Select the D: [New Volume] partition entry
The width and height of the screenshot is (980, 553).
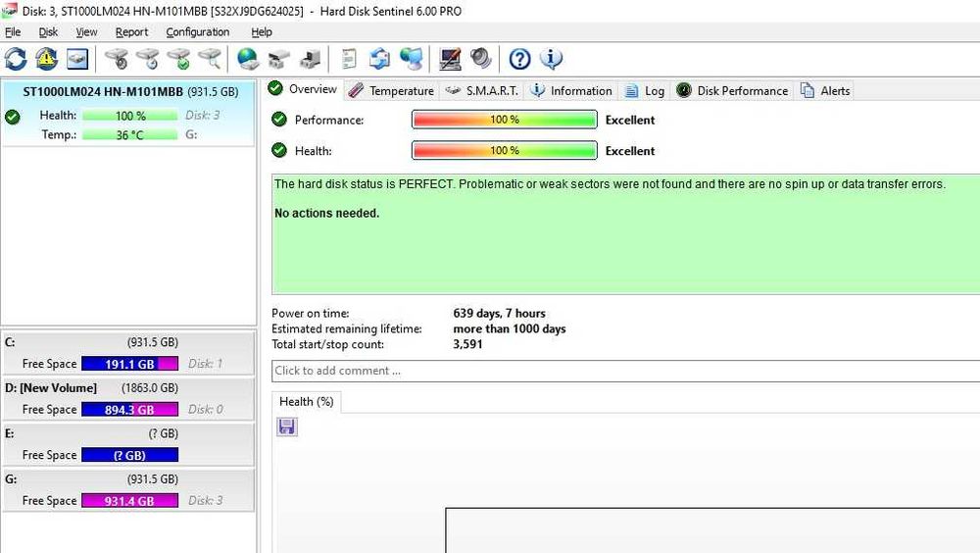[x=128, y=398]
